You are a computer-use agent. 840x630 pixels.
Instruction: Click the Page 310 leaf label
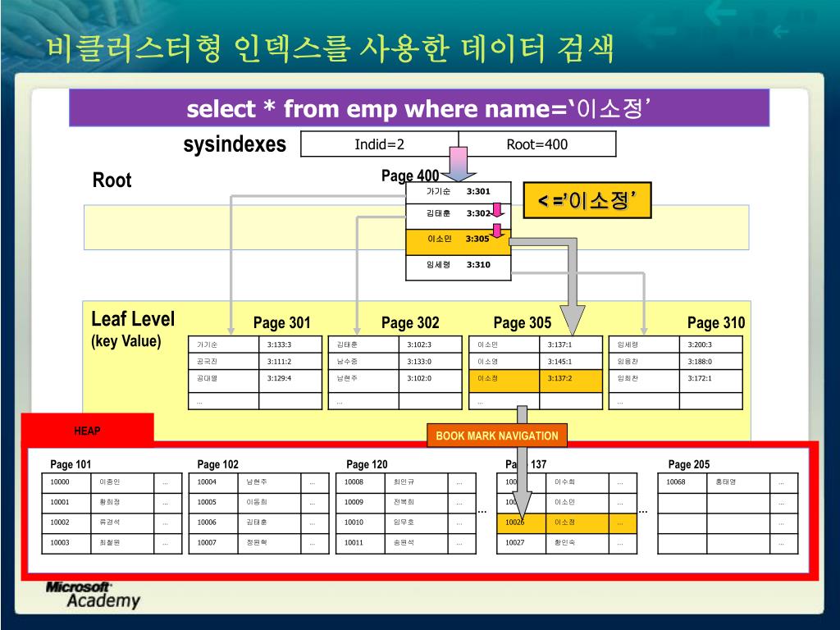pos(716,322)
